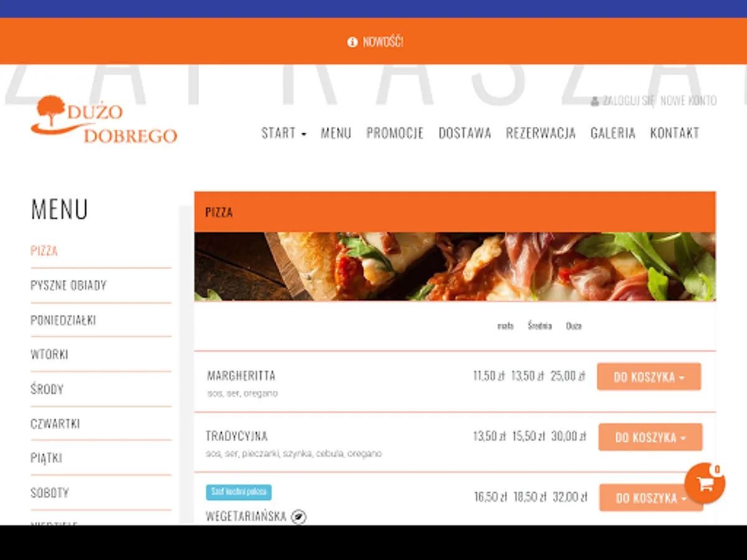
Task: Click the ZALOGUJ SIĘ link
Action: pyautogui.click(x=629, y=101)
